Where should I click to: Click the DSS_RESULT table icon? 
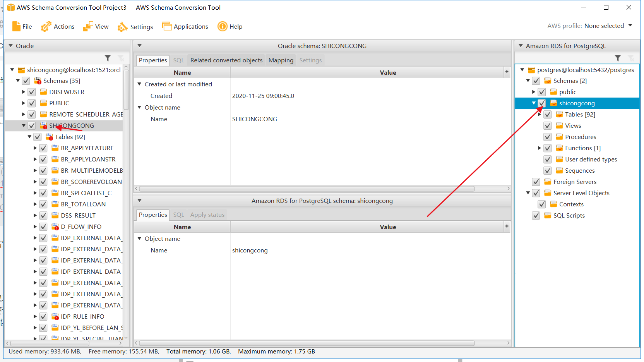[55, 215]
